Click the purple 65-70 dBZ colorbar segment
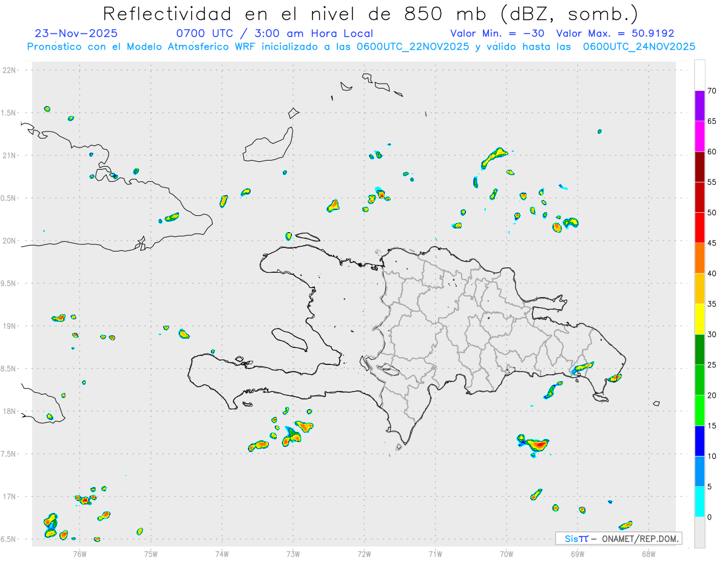 [699, 105]
